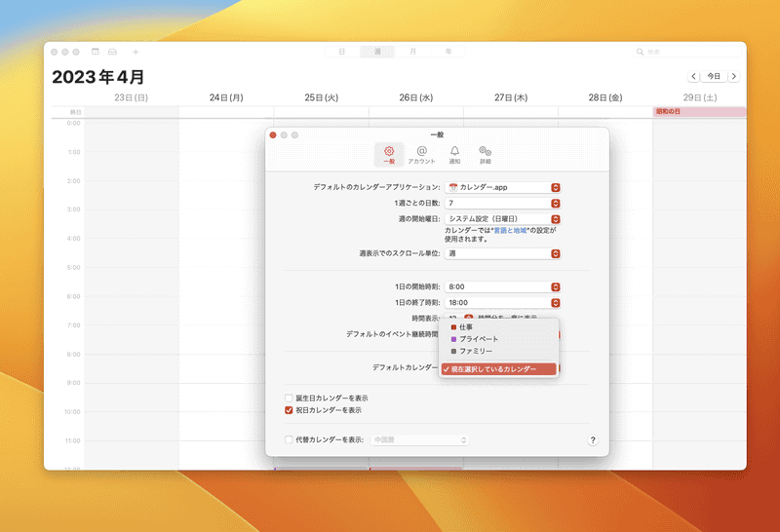Screen dimensions: 780x532
Task: Open the 1日の開始時刻 dropdown
Action: click(502, 286)
